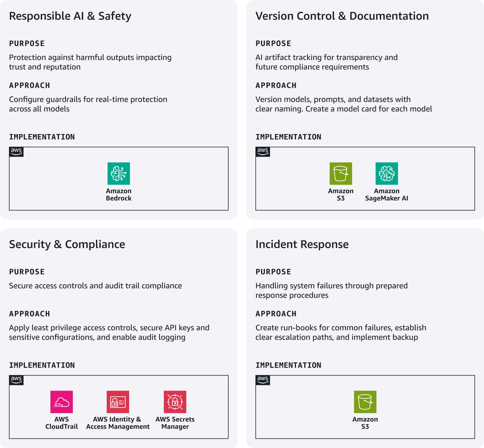Click the Security & Compliance heading

tap(67, 244)
